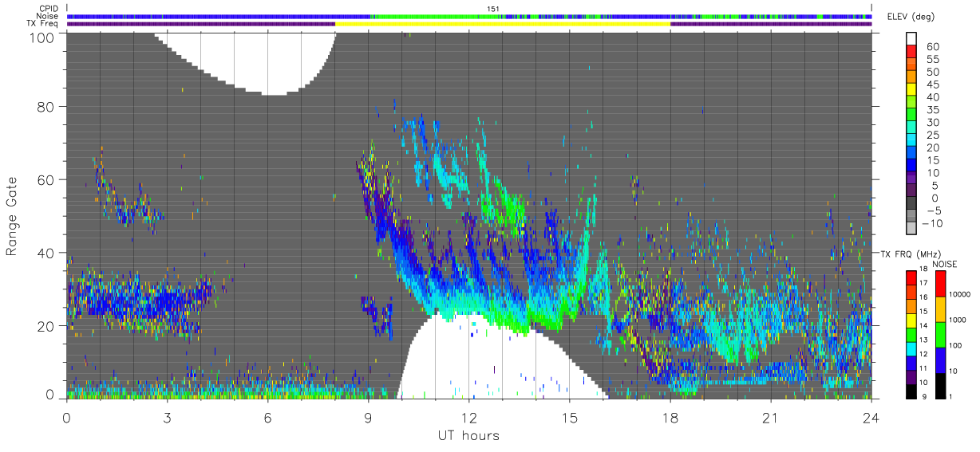
Task: Click UT hours axis tick '24'
Action: point(871,418)
